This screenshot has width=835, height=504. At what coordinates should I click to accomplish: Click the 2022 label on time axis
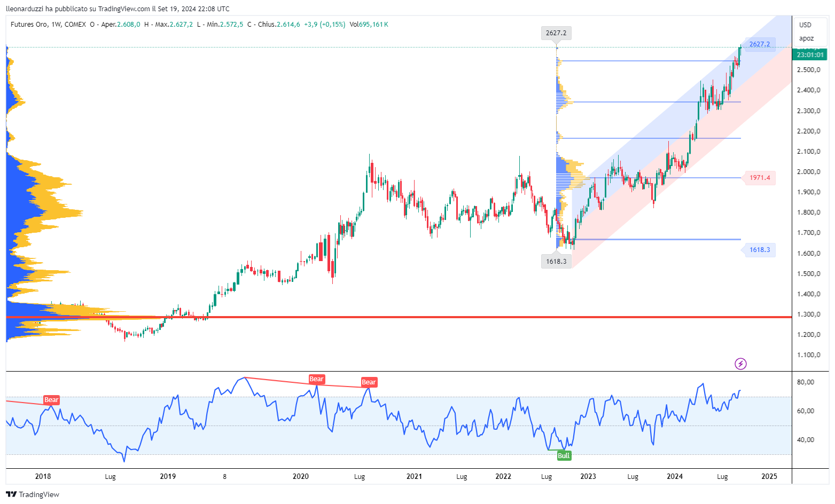pyautogui.click(x=503, y=476)
